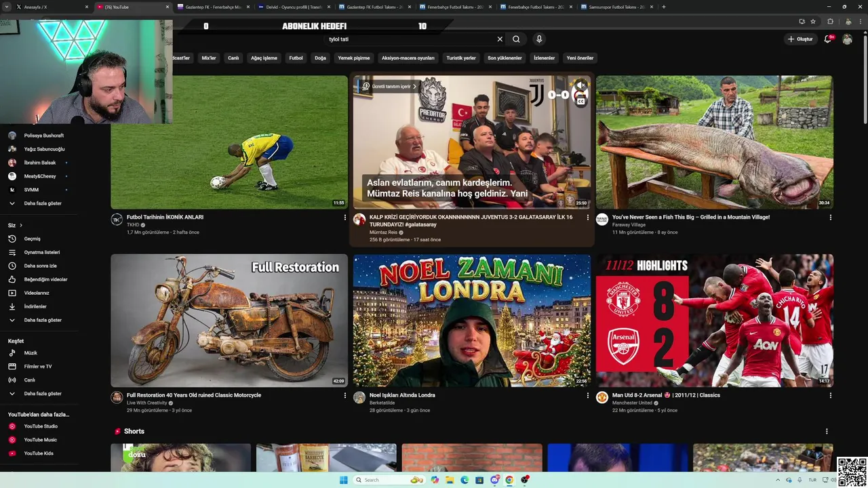Open the YouTube notifications bell
Viewport: 868px width, 488px height.
(828, 39)
